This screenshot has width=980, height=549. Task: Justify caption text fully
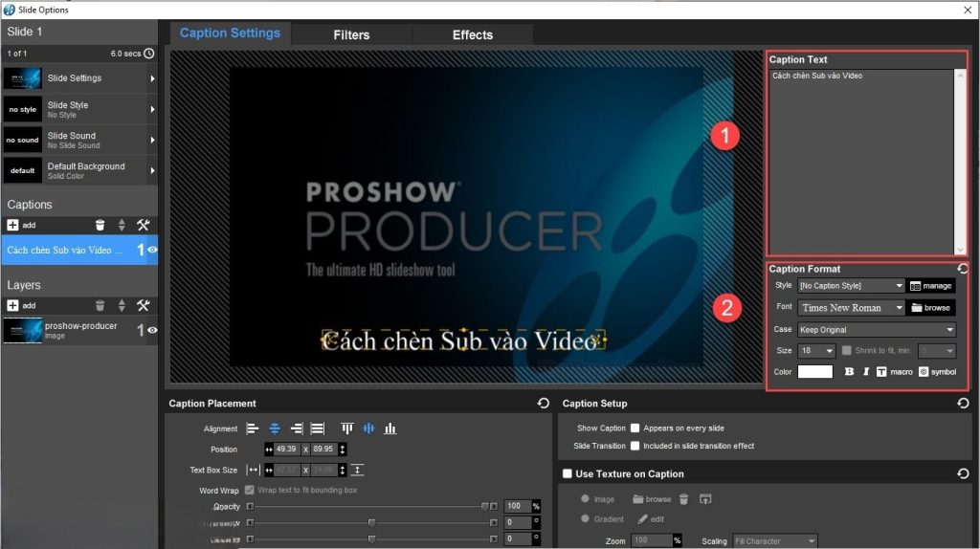pos(318,428)
